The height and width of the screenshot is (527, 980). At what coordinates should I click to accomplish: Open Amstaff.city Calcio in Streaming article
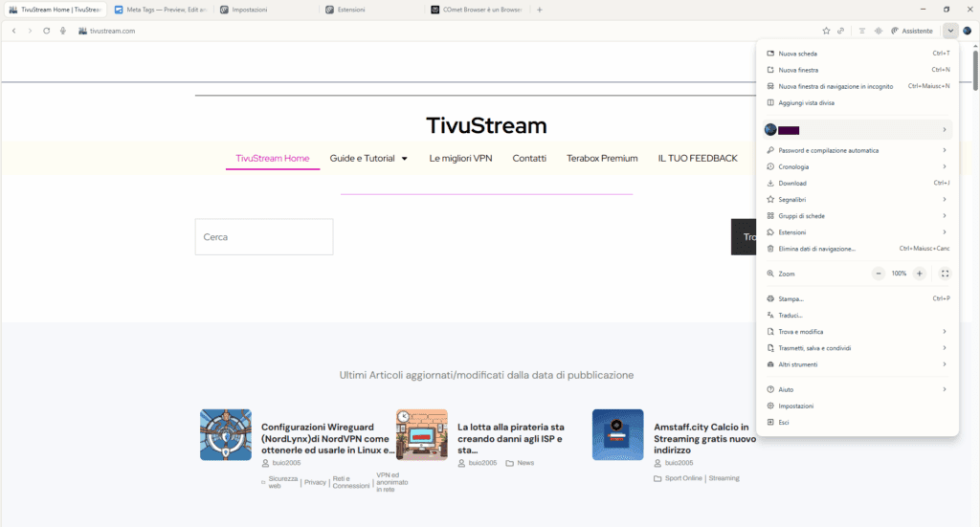(704, 438)
